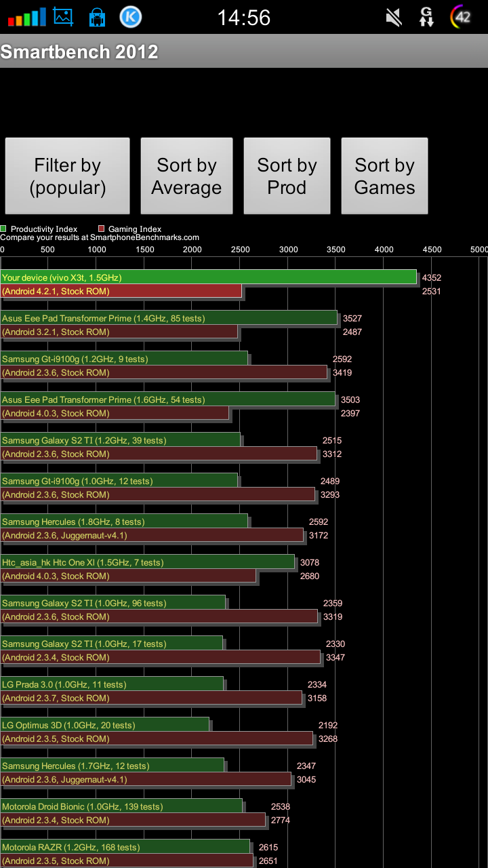Select Samsung Galaxy S2 TI 1.0GHz, 96 tests
The width and height of the screenshot is (488, 868).
tap(113, 603)
